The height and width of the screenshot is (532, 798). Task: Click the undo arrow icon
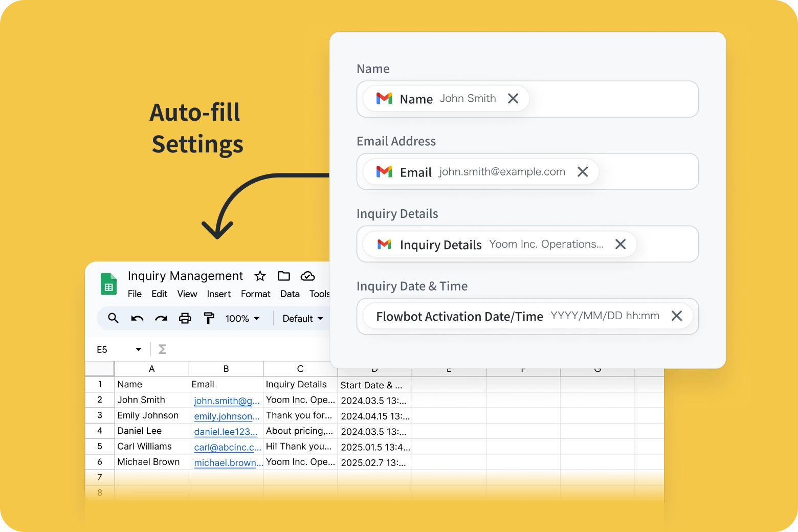tap(137, 318)
